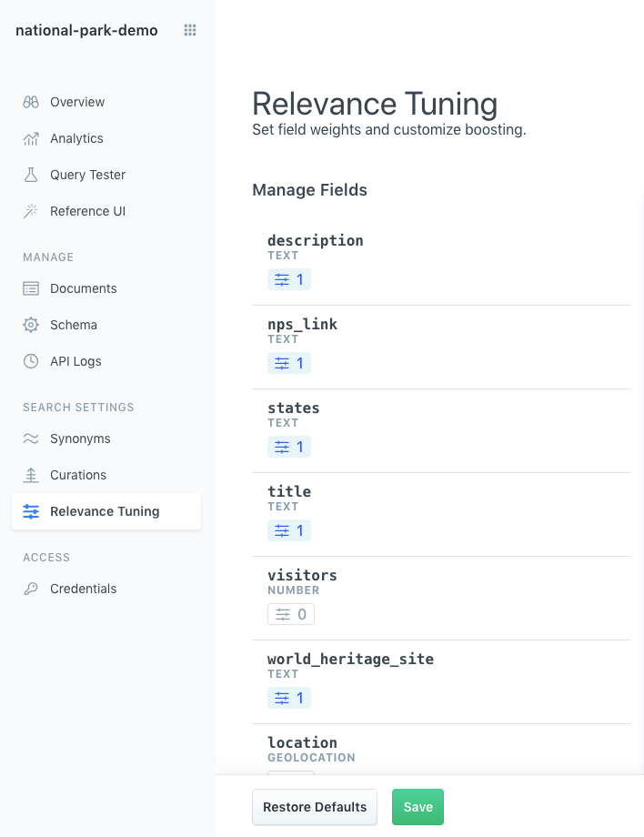Viewport: 644px width, 837px height.
Task: Click the states field weight control
Action: click(288, 447)
